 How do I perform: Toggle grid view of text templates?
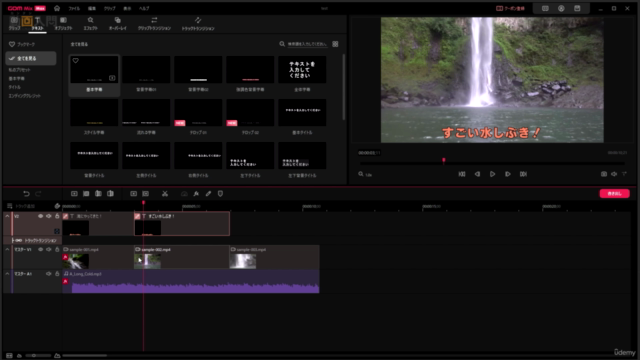335,44
